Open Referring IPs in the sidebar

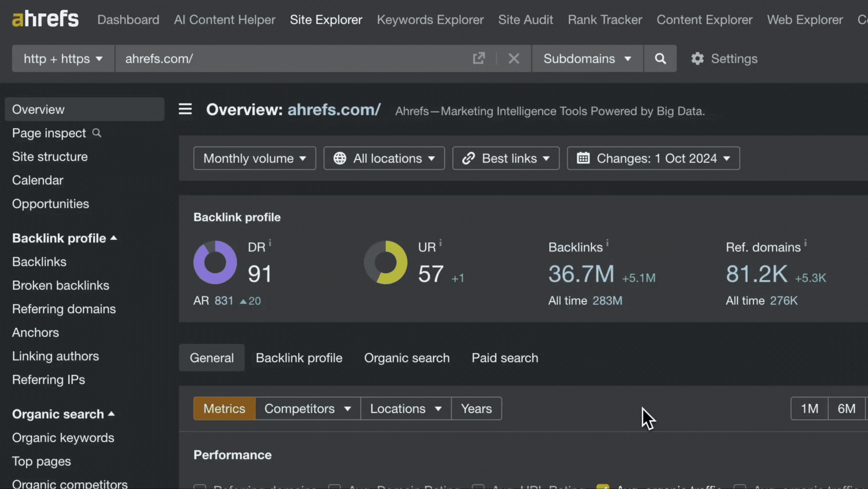pyautogui.click(x=48, y=379)
